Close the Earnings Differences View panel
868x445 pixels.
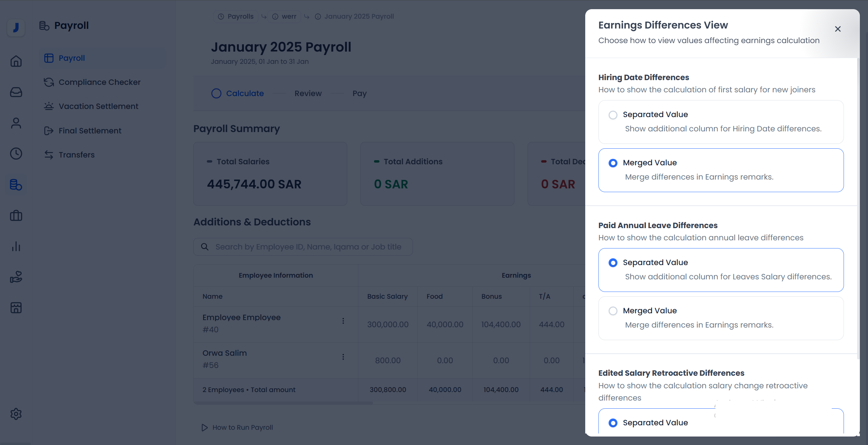[837, 29]
